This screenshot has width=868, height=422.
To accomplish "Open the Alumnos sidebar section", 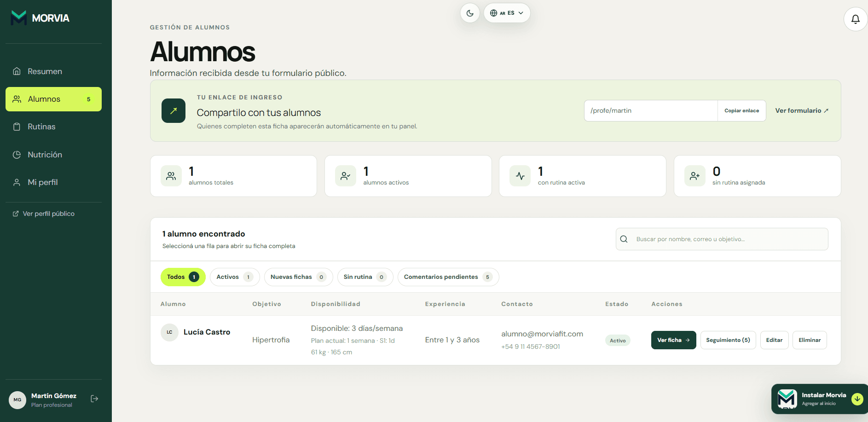I will pos(53,99).
